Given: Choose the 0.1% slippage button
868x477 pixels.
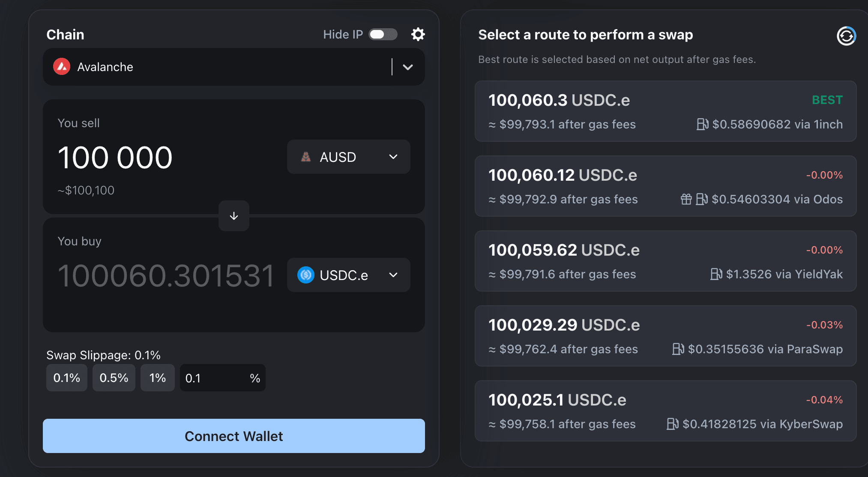Looking at the screenshot, I should coord(67,378).
